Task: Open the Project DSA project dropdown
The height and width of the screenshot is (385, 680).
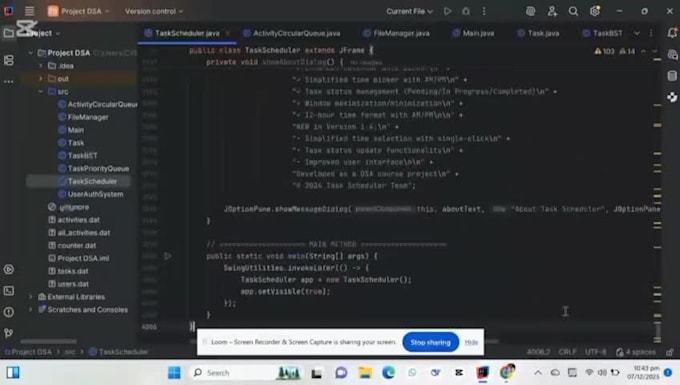Action: (78, 11)
